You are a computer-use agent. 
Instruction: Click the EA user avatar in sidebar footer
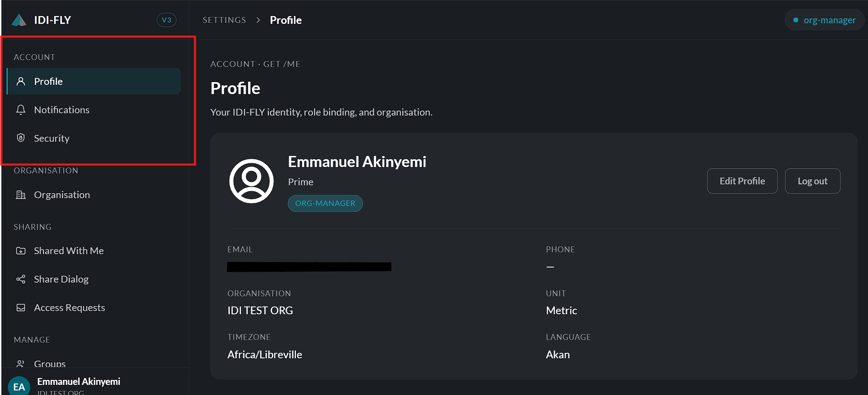(19, 386)
